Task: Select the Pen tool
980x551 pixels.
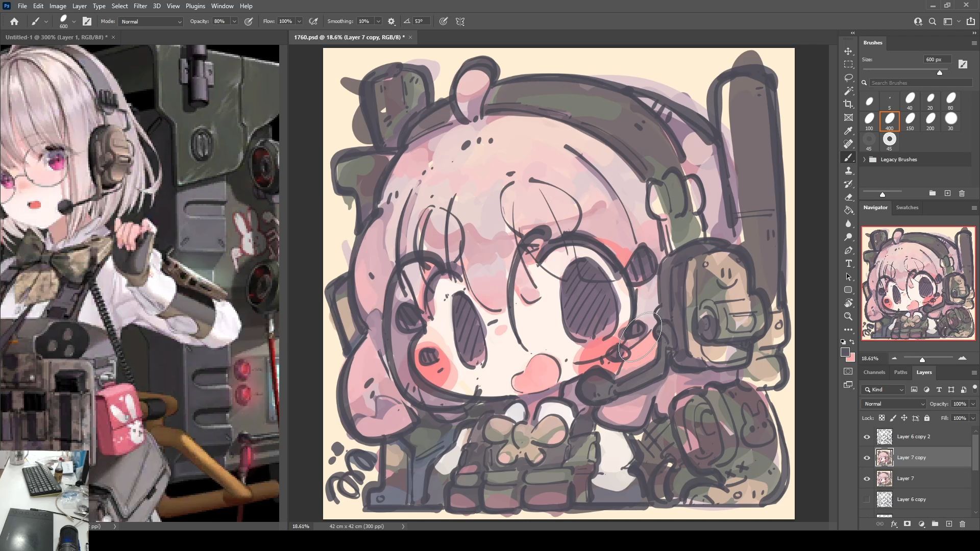Action: click(x=848, y=251)
